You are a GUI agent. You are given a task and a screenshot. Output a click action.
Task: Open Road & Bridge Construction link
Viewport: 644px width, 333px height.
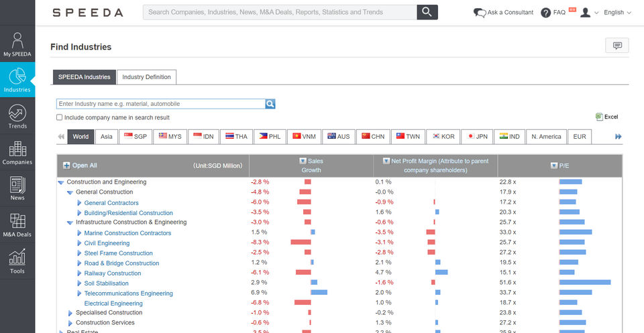click(121, 263)
